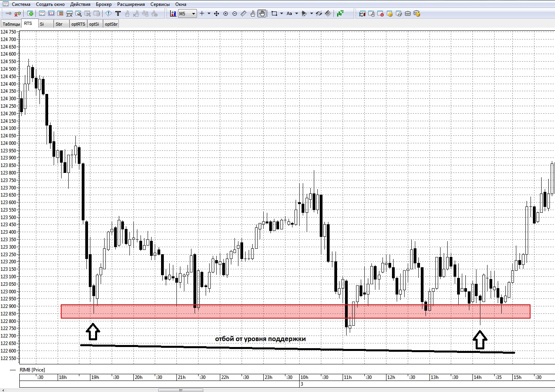Open the Брокер menu
This screenshot has width=555, height=392.
point(104,4)
